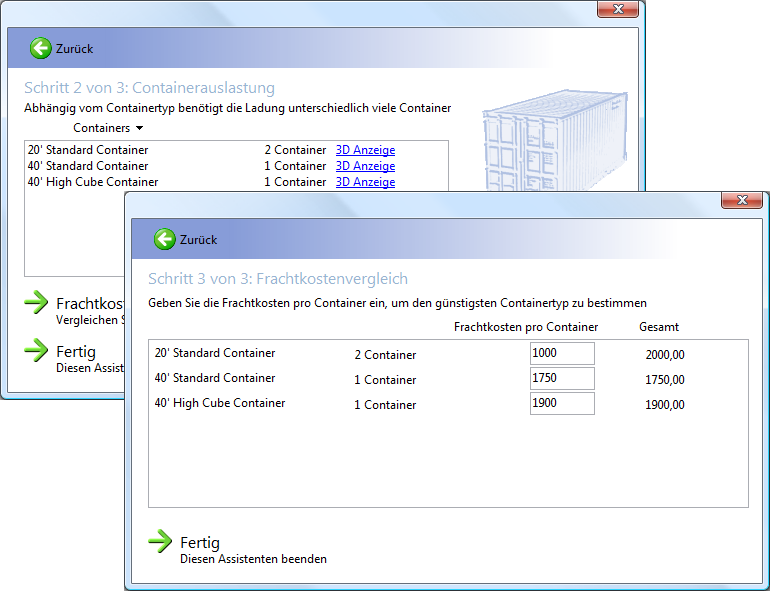Open 3D Anzeige for 40' Standard Container
Viewport: 774px width, 593px height.
365,166
